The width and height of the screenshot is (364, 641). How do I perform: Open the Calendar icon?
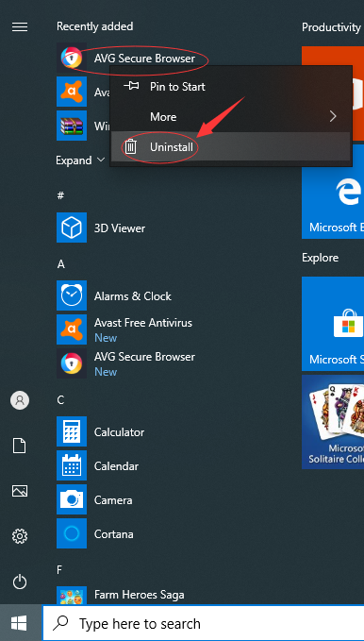[x=72, y=465]
